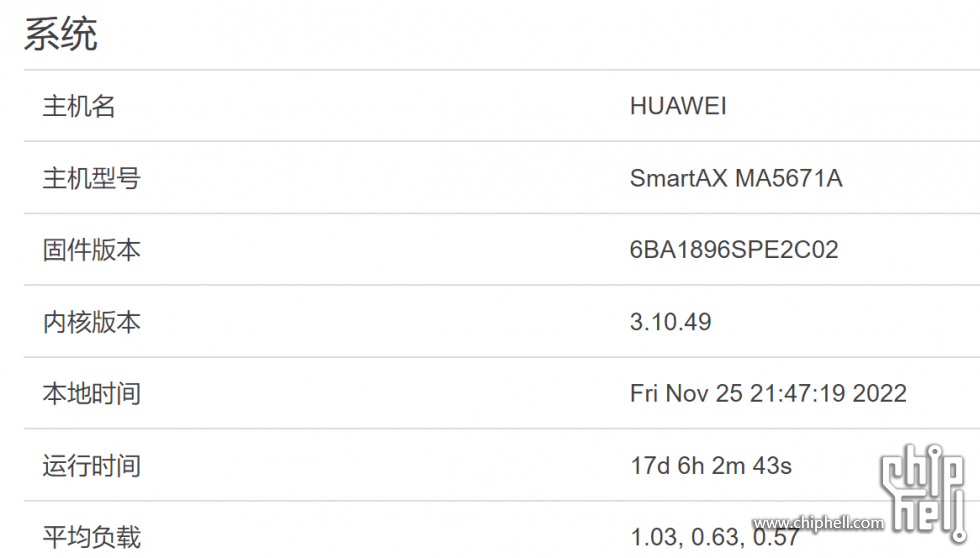Click the local time Fri Nov 25 value

[768, 394]
